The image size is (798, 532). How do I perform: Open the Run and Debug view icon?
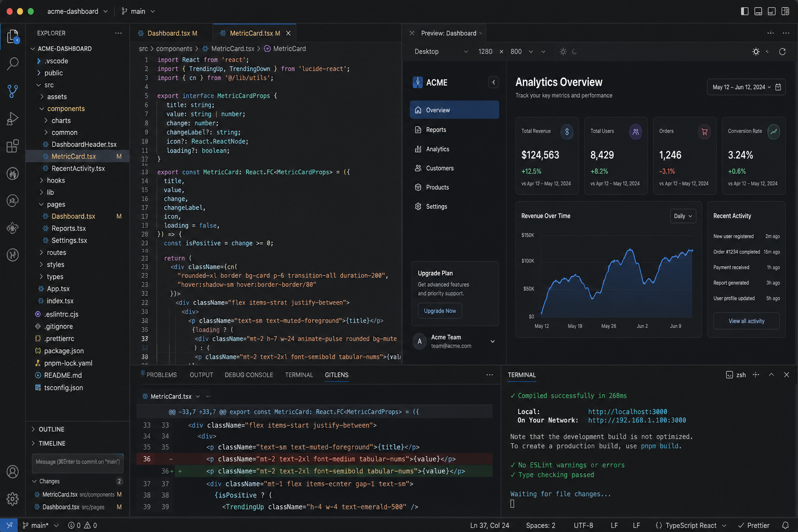(12, 118)
